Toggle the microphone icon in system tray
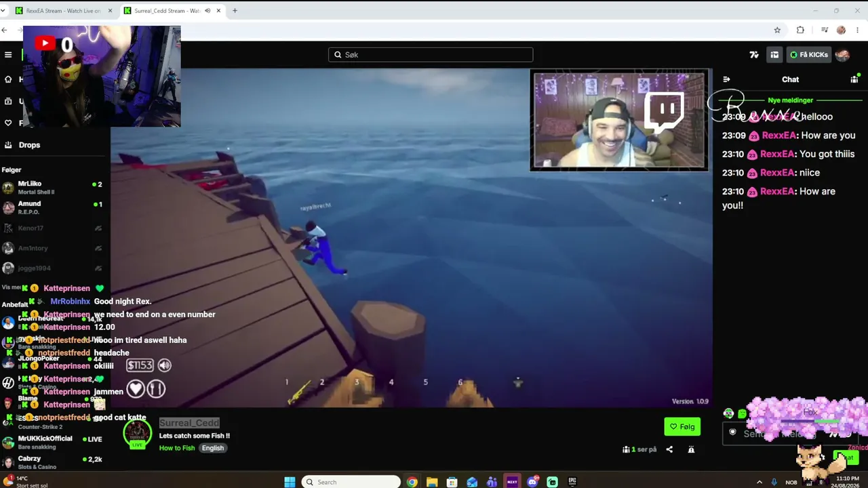Image resolution: width=868 pixels, height=488 pixels. tap(774, 482)
